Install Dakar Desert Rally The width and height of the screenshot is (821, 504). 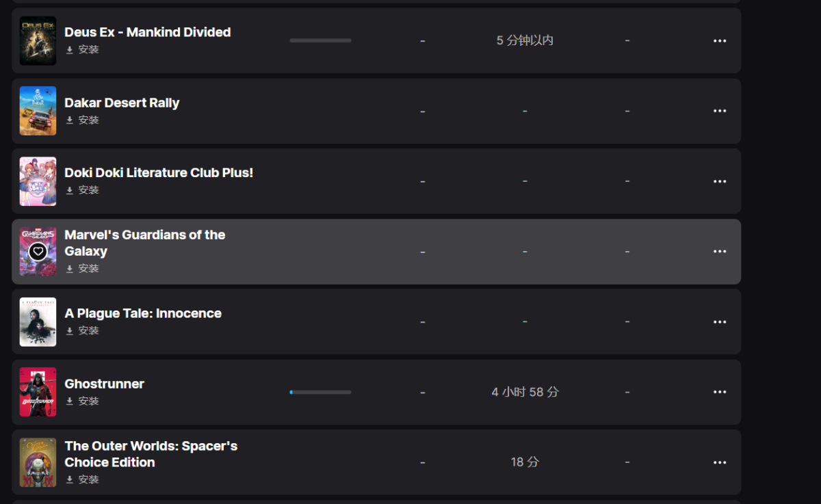82,120
